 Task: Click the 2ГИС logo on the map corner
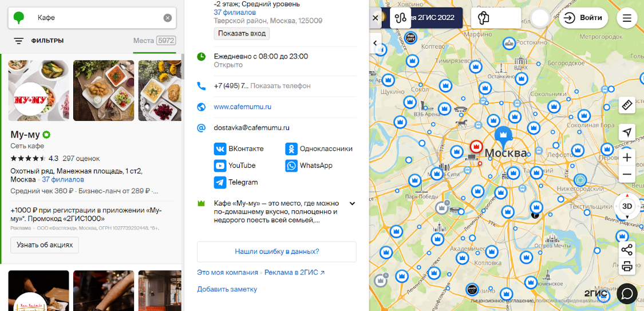coord(595,293)
